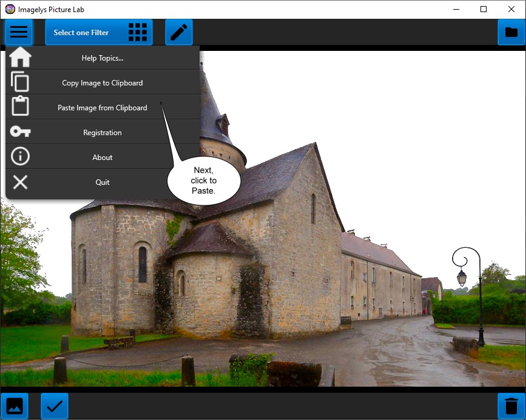Screen dimensions: 526x420
Task: Click the Imagelys app logo in title bar
Action: point(10,9)
